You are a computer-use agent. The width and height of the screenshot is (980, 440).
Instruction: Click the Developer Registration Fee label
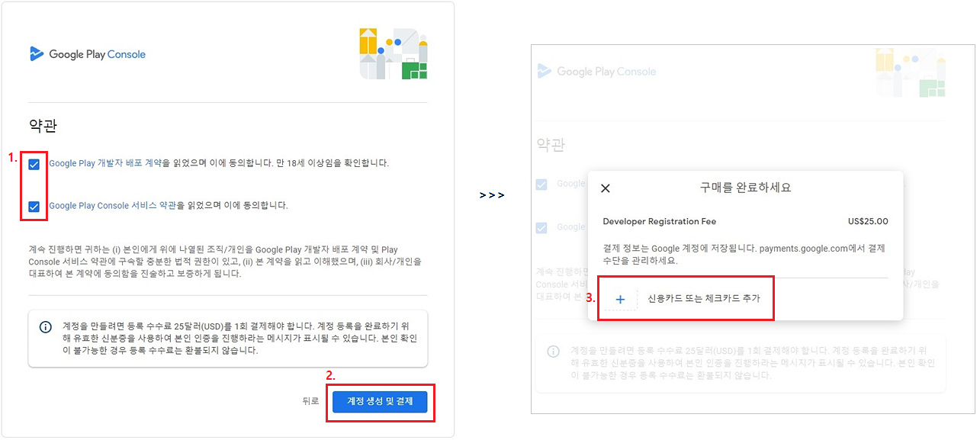point(660,222)
